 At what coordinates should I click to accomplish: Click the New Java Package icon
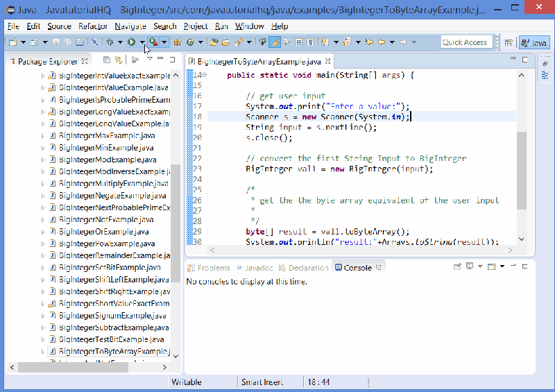(x=178, y=42)
